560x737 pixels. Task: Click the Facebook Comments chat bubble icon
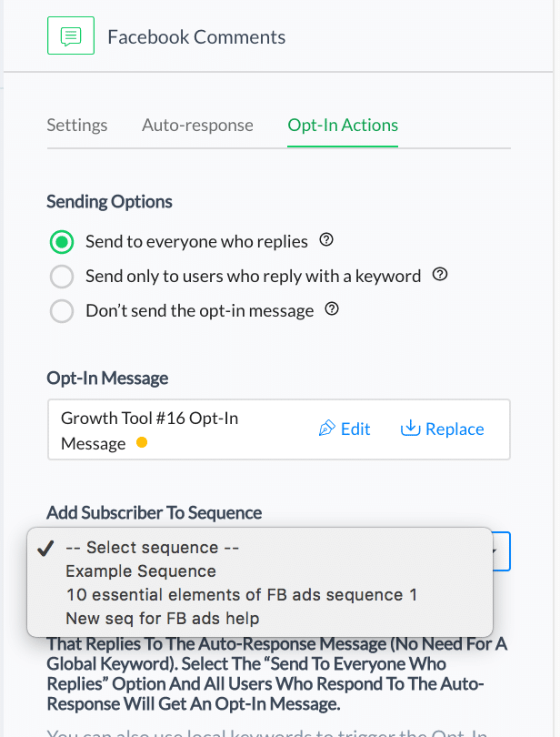[x=71, y=35]
